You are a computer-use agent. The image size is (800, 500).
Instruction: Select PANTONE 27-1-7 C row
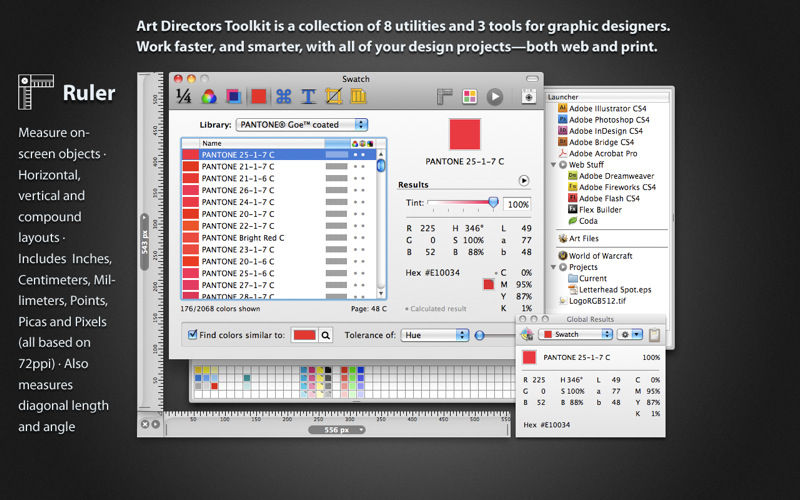click(279, 285)
